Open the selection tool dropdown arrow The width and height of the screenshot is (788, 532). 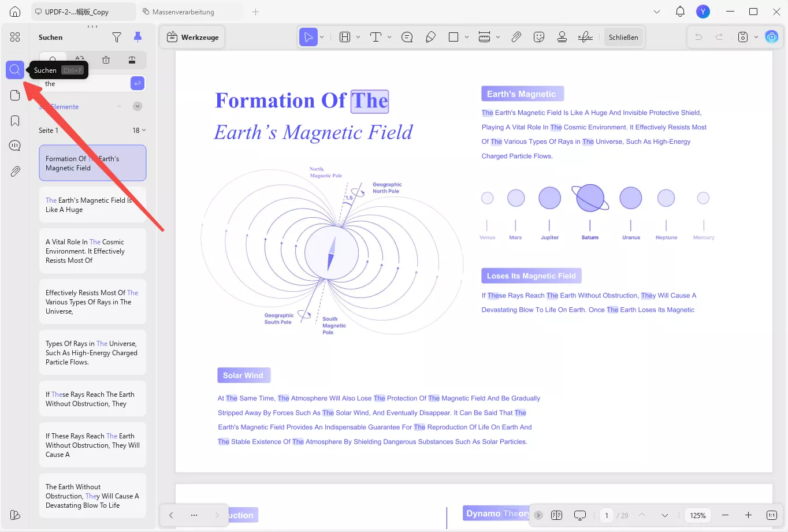[322, 37]
